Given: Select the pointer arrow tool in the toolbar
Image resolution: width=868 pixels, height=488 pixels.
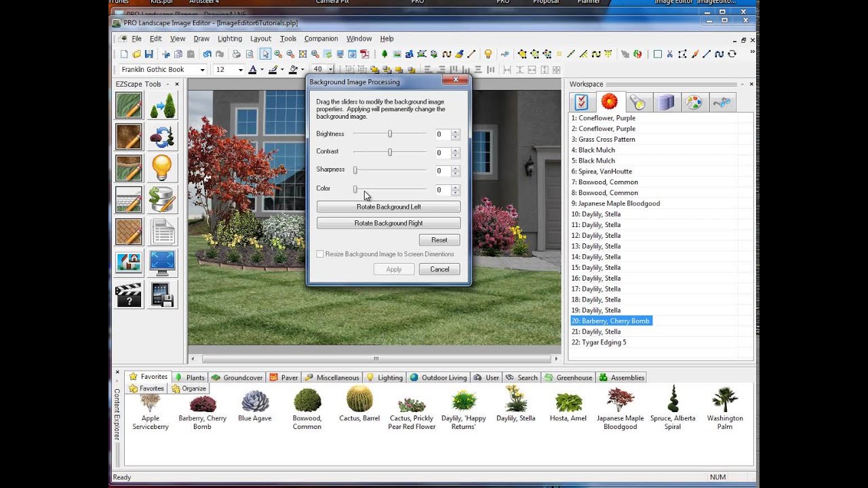Looking at the screenshot, I should click(265, 54).
